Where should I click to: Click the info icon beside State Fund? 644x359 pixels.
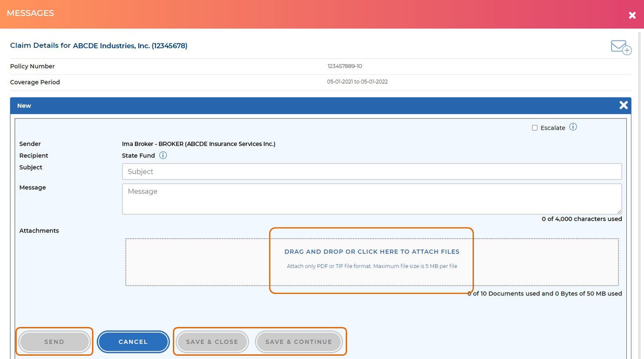pyautogui.click(x=163, y=156)
